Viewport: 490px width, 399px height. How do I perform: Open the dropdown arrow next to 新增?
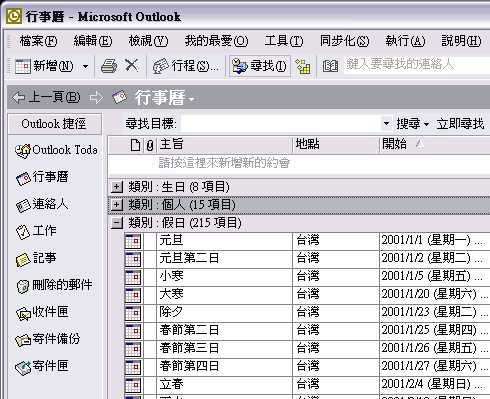[85, 66]
